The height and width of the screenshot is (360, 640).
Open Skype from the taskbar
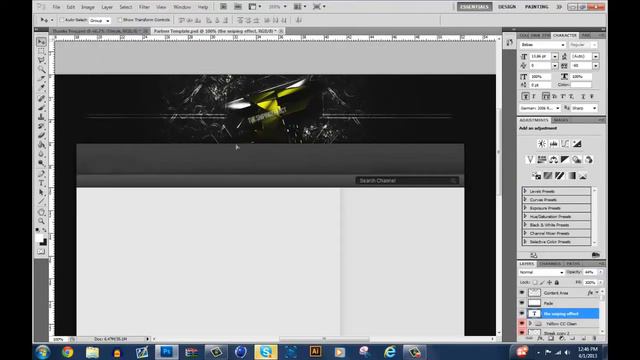tap(266, 352)
